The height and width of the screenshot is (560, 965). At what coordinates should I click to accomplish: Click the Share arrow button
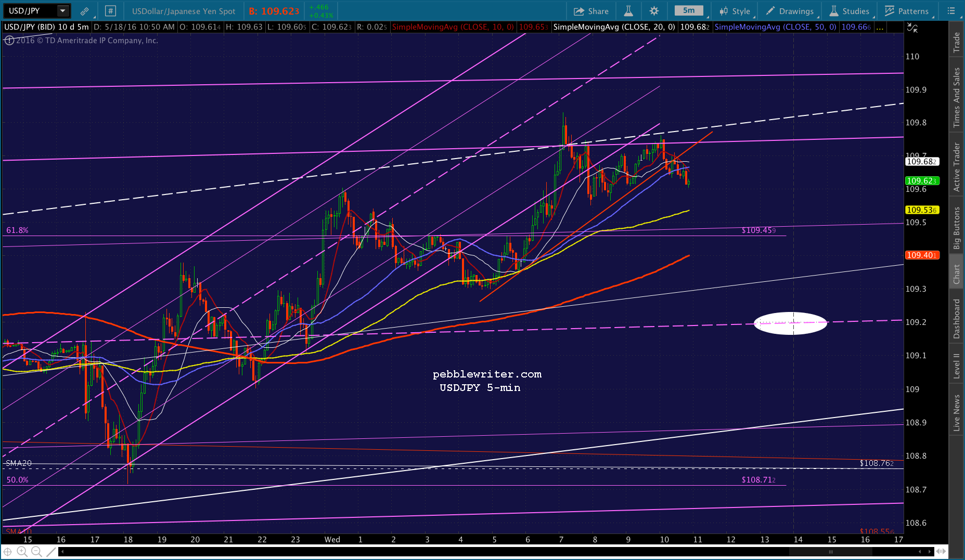pyautogui.click(x=591, y=11)
